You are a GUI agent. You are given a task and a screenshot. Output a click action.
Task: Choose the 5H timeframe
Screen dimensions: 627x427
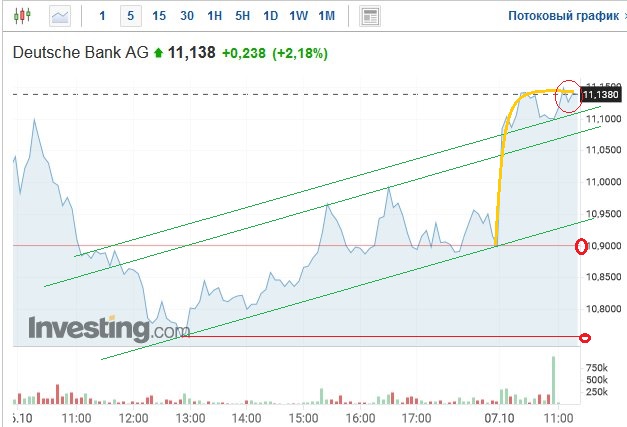243,16
